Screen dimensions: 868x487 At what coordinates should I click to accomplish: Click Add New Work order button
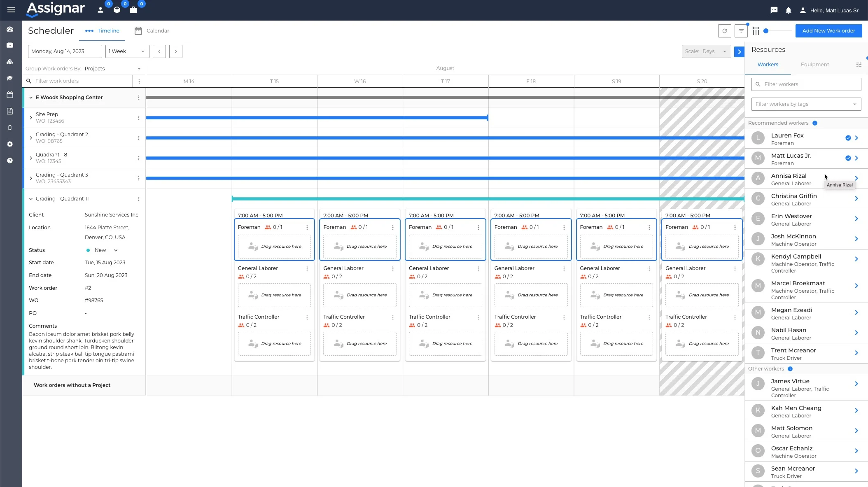tap(828, 31)
